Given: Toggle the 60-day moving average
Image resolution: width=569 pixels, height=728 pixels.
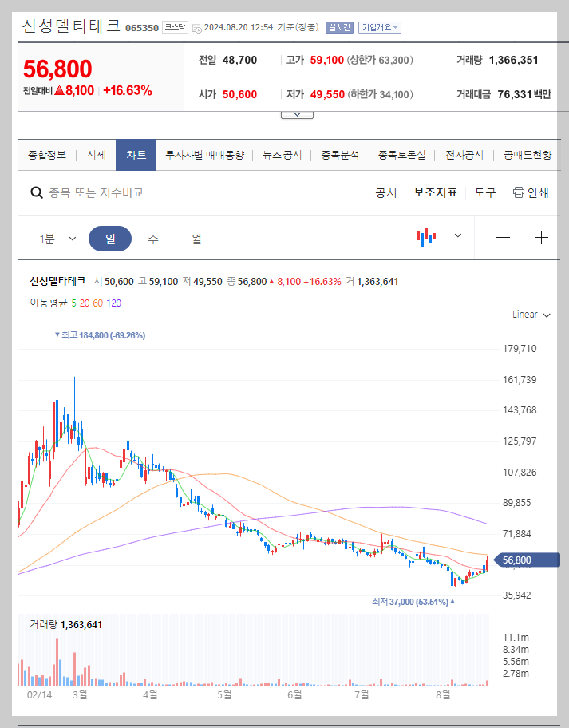Looking at the screenshot, I should pos(97,303).
